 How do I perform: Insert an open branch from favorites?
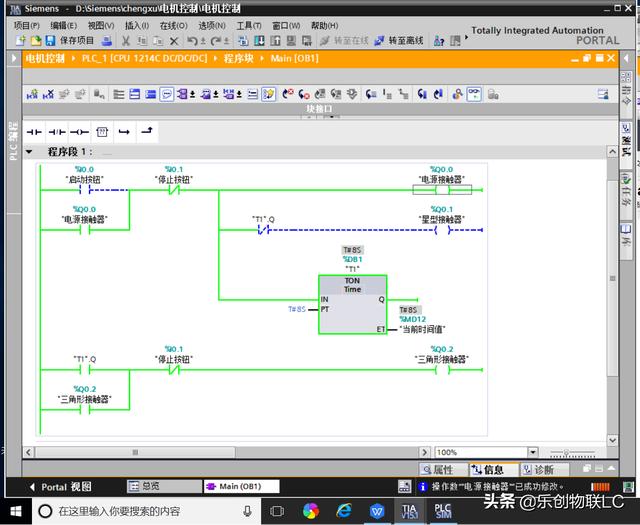point(124,132)
